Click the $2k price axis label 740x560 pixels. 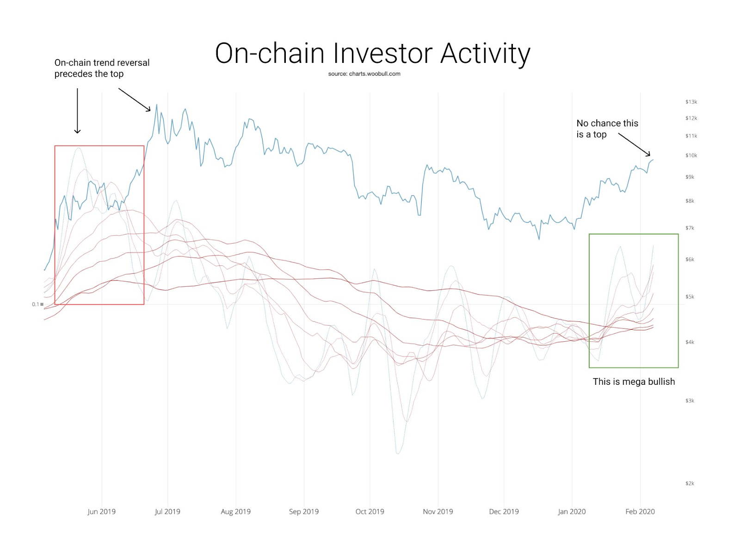(690, 483)
